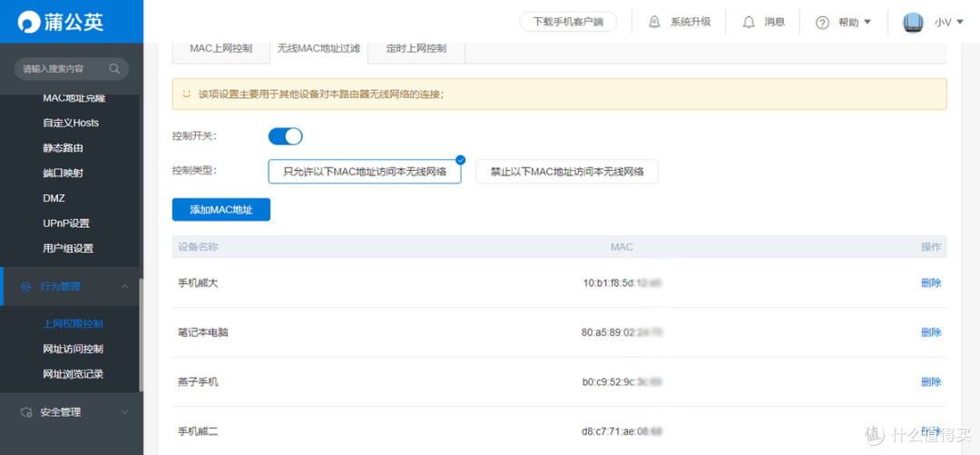
Task: Click the MAC address starting 80:a5:89:02
Action: tap(622, 332)
